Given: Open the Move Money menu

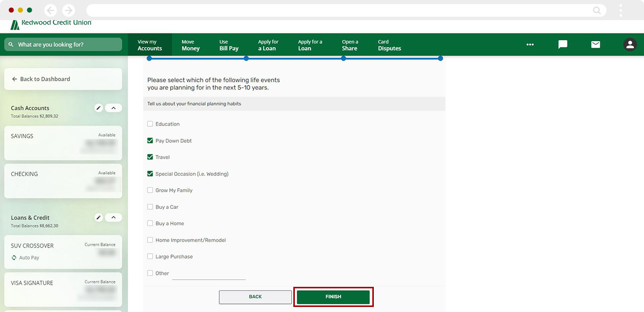Looking at the screenshot, I should click(191, 45).
